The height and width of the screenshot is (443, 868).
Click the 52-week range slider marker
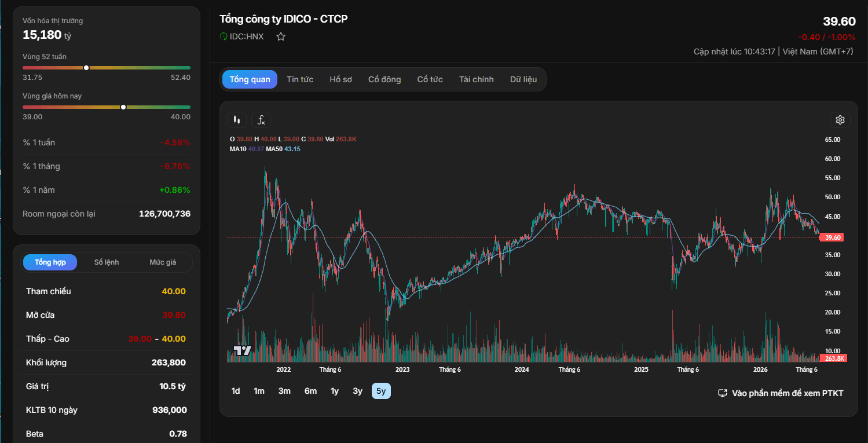click(86, 68)
